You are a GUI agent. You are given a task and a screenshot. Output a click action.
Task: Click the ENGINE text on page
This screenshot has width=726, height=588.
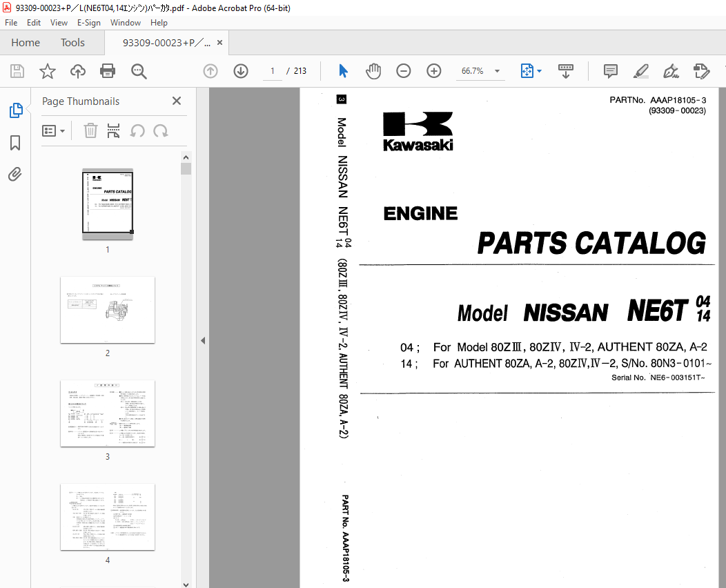(x=420, y=213)
